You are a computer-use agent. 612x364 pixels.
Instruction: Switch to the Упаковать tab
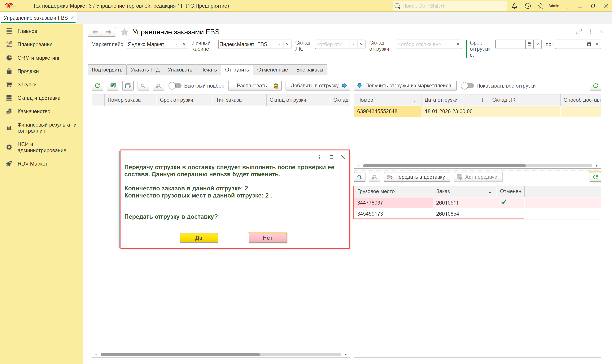180,70
